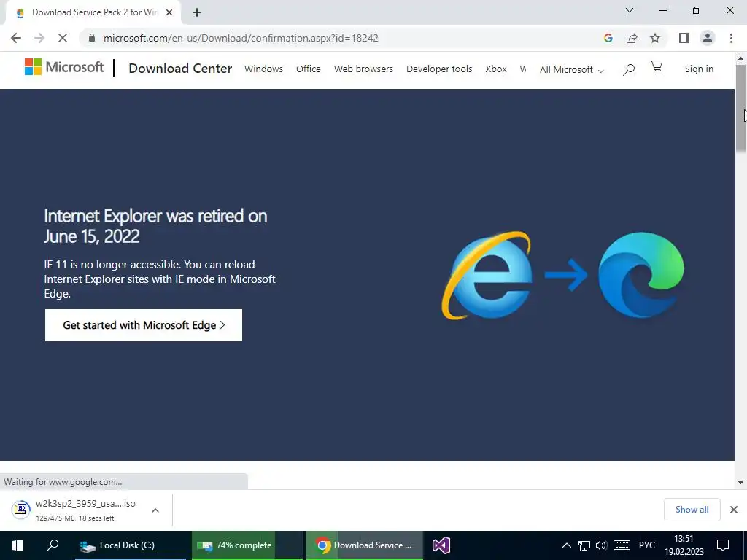Stop loading the page
The height and width of the screenshot is (560, 747).
[63, 38]
